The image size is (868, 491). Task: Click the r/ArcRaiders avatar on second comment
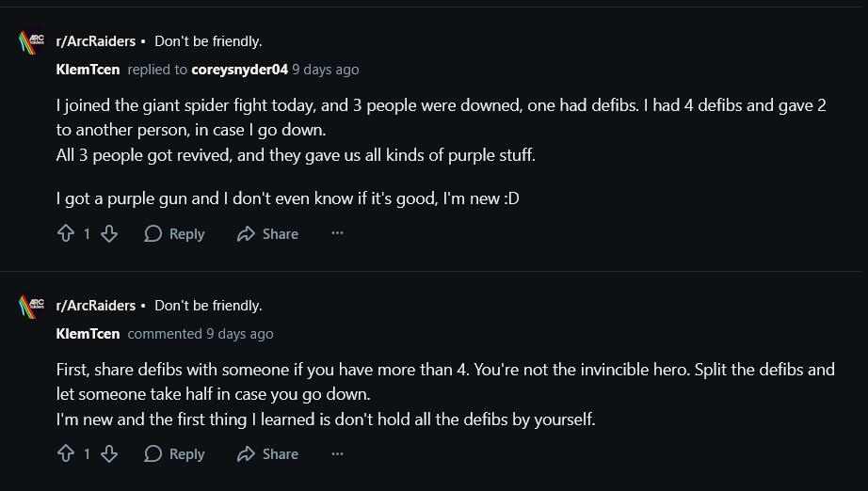(32, 307)
